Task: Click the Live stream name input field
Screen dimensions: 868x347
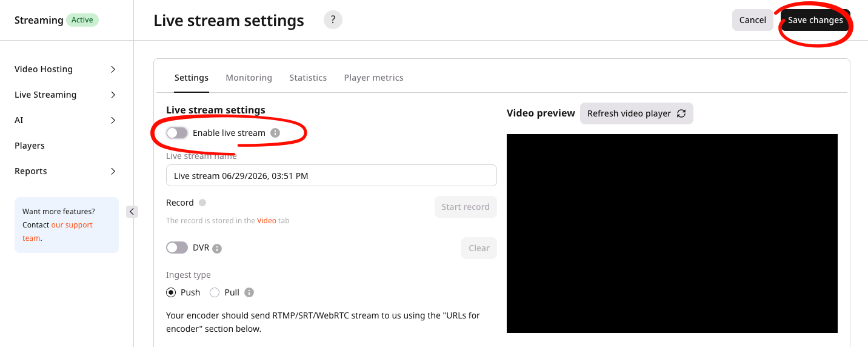Action: pyautogui.click(x=332, y=175)
